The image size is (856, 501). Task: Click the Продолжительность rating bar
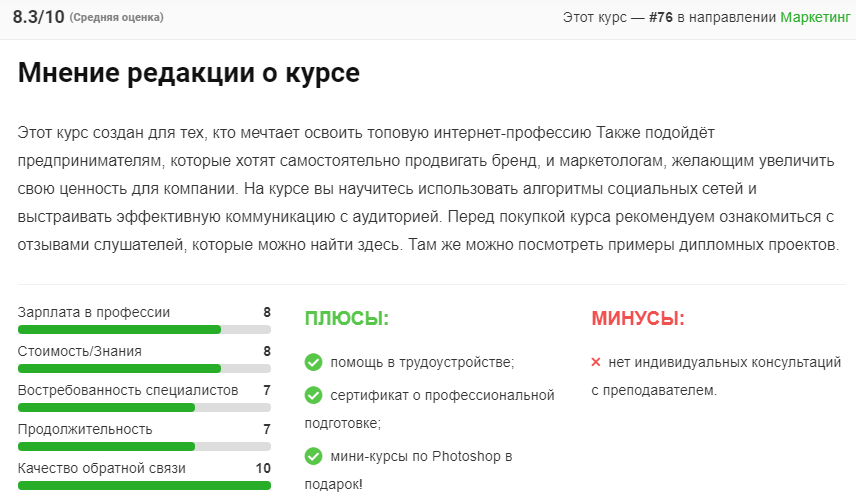(144, 446)
